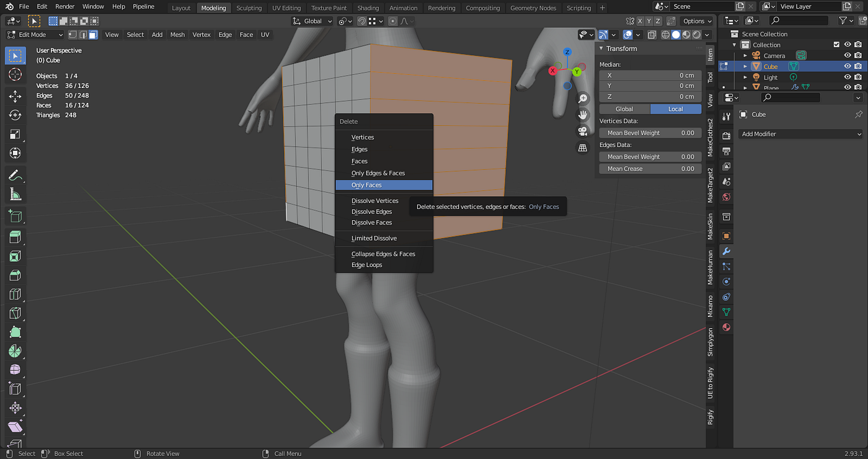
Task: Click Median X value field
Action: pos(650,75)
